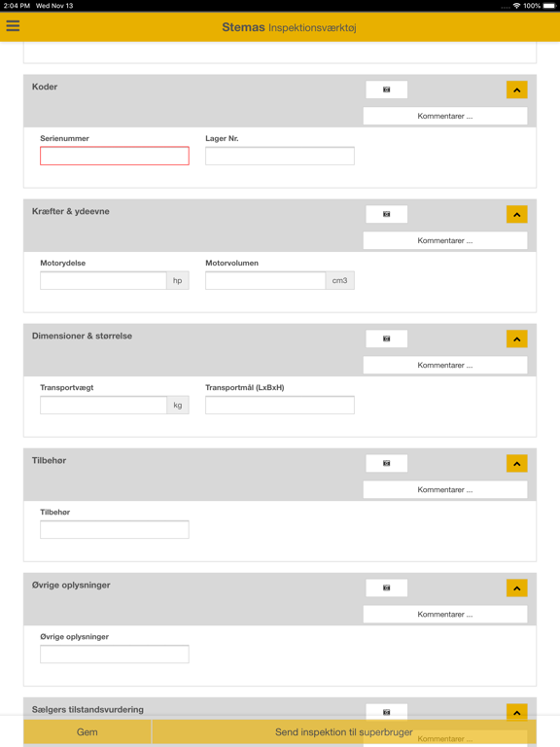560x747 pixels.
Task: Collapse the Kræfter & ydeevne section
Action: [516, 215]
